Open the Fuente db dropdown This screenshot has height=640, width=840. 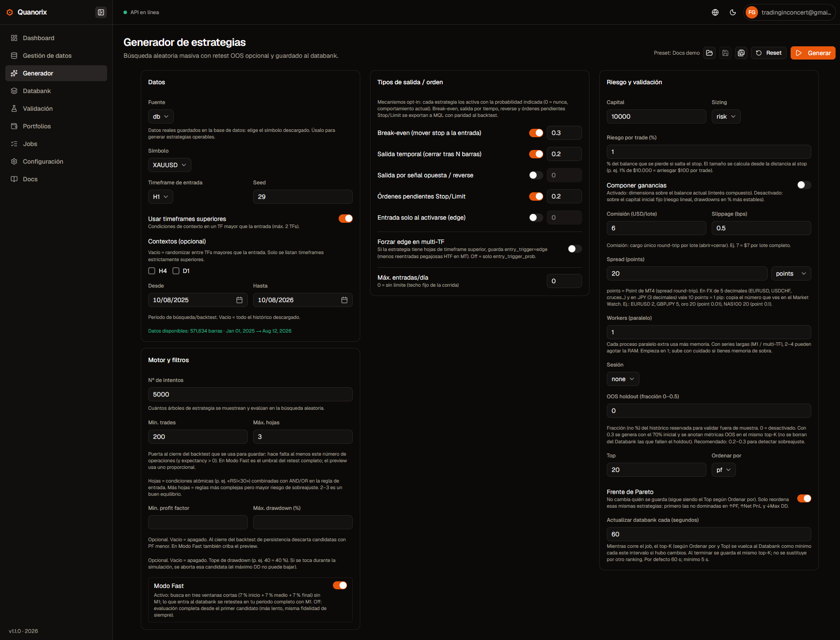click(x=161, y=116)
